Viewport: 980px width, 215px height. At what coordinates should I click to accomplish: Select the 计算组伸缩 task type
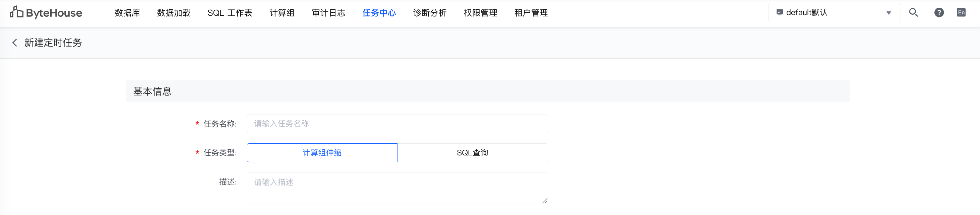(322, 153)
